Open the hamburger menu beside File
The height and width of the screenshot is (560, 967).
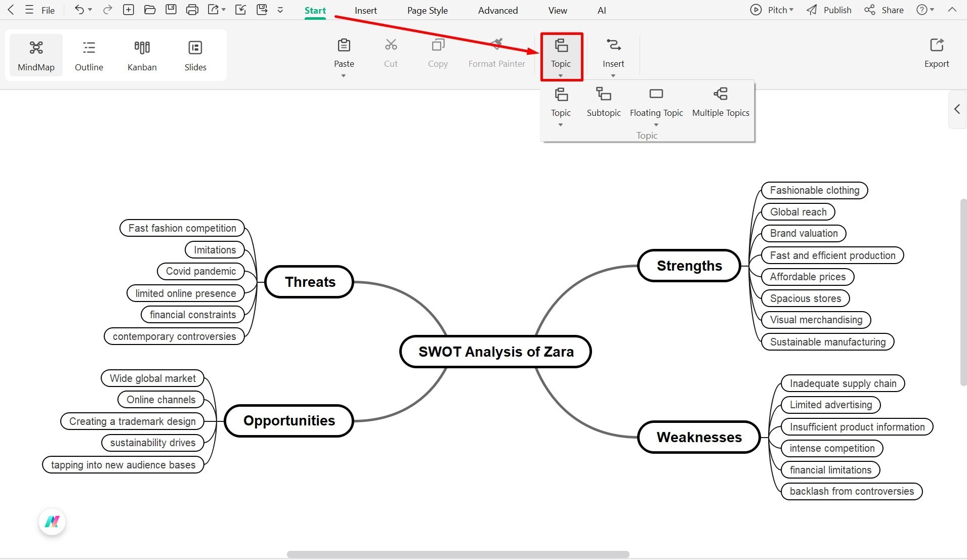29,10
